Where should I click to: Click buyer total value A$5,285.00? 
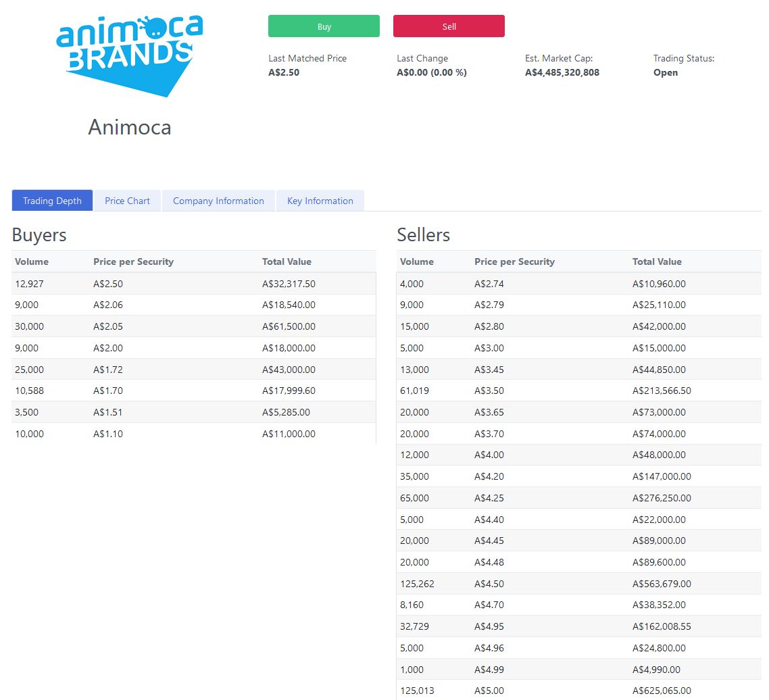[286, 412]
